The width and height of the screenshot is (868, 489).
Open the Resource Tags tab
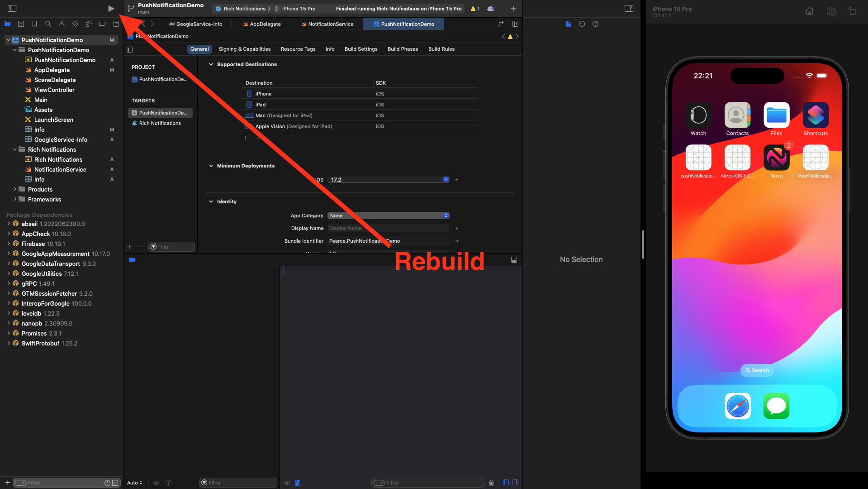[x=298, y=49]
